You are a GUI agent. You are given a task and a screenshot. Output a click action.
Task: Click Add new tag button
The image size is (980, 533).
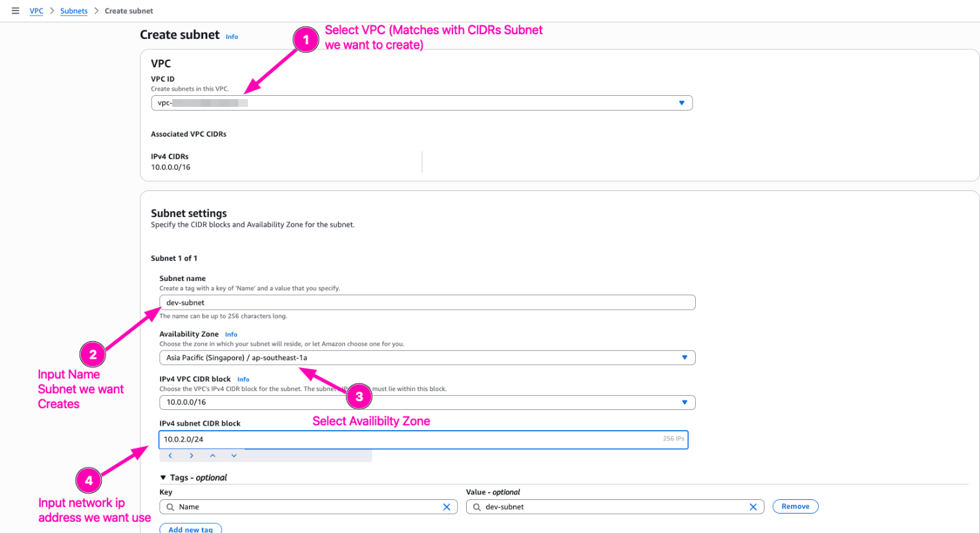coord(190,529)
